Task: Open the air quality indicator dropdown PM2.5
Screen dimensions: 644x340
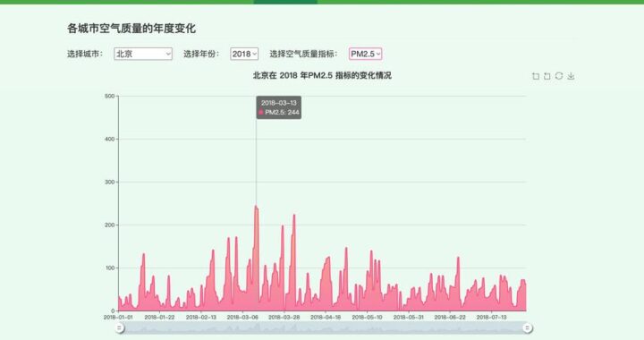Action: tap(365, 54)
